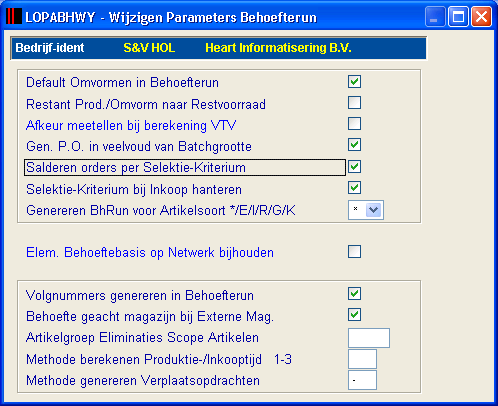
Task: Uncheck Salderen orders per Selektie-Kriterium
Action: point(354,166)
